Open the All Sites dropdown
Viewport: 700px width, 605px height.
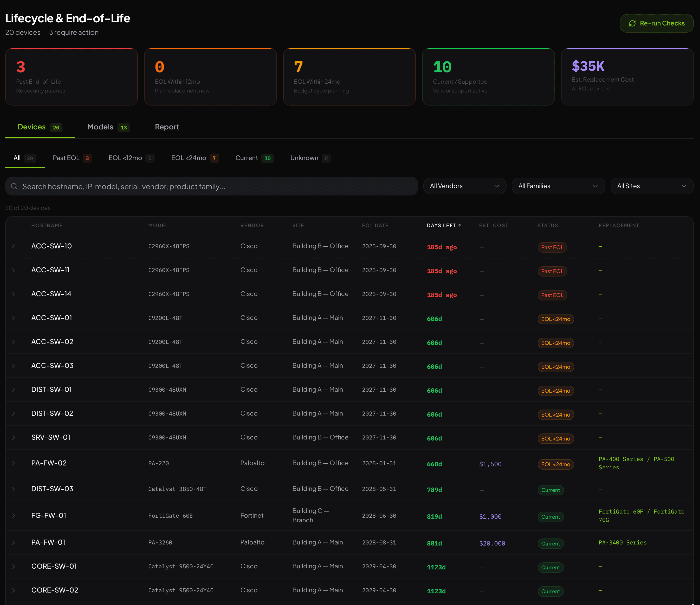coord(652,186)
